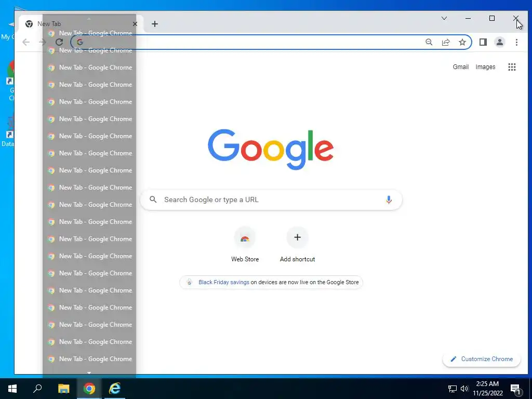Click the Google logo
Image resolution: width=532 pixels, height=399 pixels.
271,149
